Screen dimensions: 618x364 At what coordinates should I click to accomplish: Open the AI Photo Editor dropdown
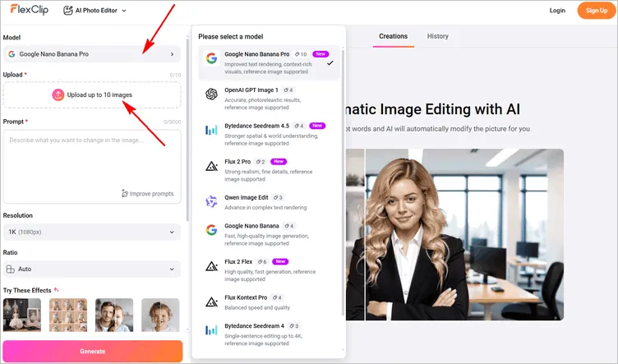tap(95, 11)
